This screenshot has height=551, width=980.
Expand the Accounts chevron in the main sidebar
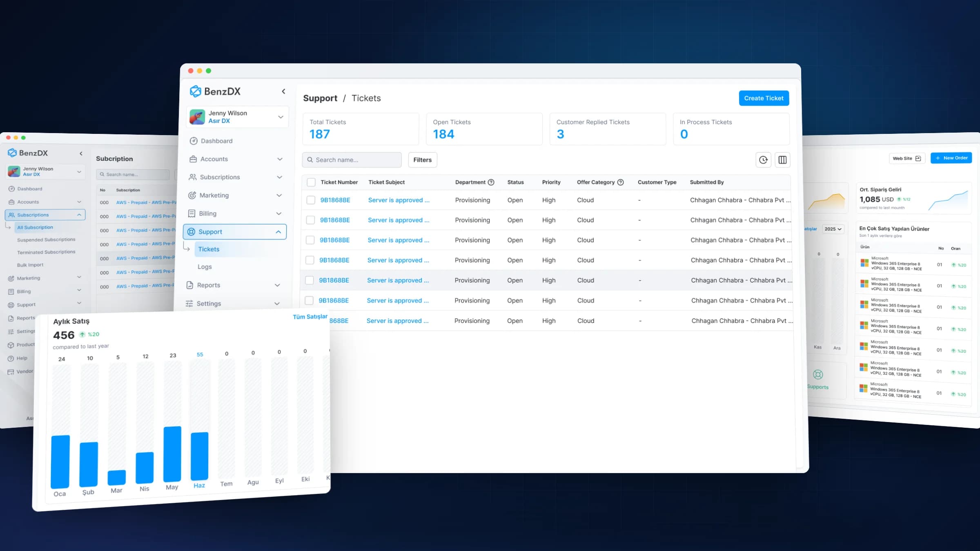click(x=280, y=159)
